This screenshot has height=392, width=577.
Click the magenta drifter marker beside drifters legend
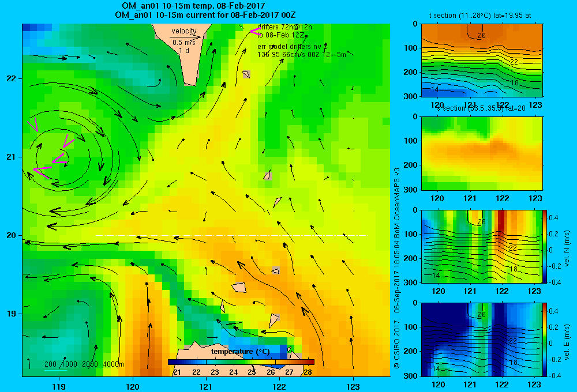tap(254, 32)
